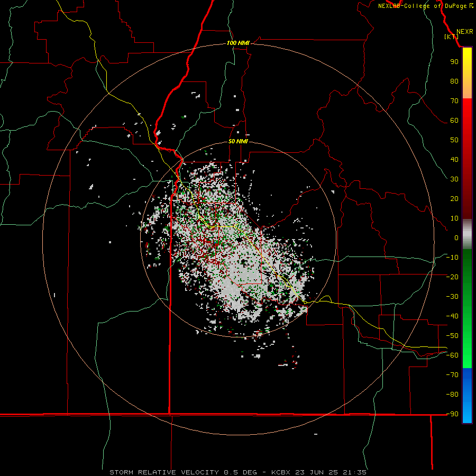Click the -50 scale value

(x=452, y=336)
